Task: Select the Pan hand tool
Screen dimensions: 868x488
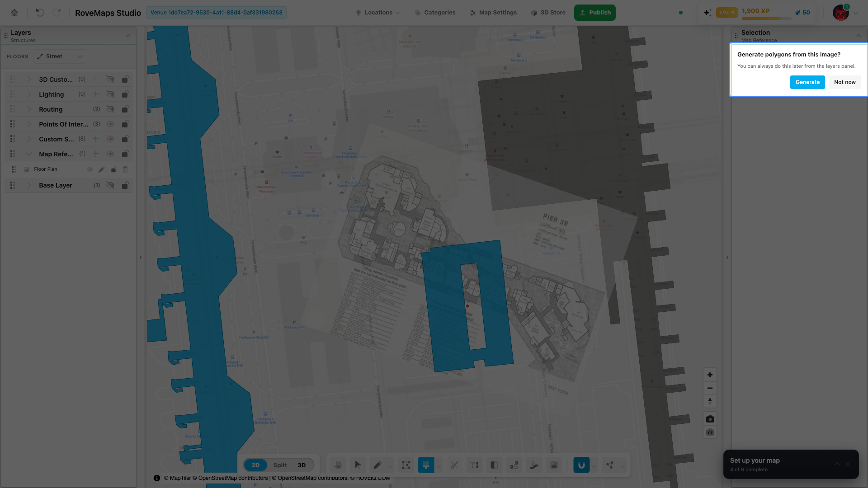Action: 338,465
